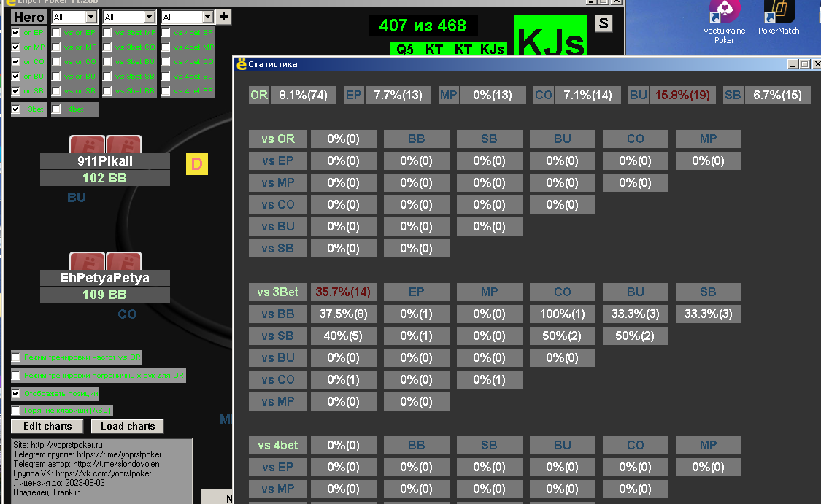Open the vbetukraine Poker desktop shortcut
This screenshot has width=821, height=504.
pos(724,22)
